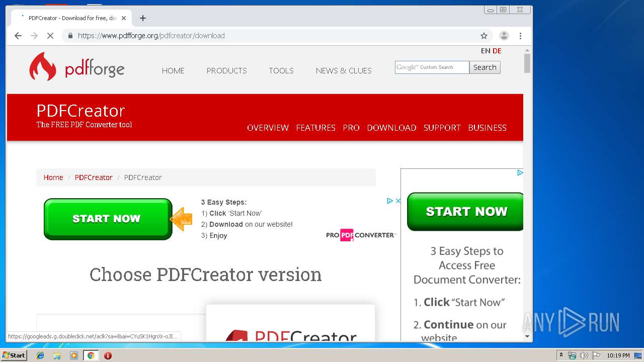Click the network tray icon
The image size is (644, 362).
(572, 355)
